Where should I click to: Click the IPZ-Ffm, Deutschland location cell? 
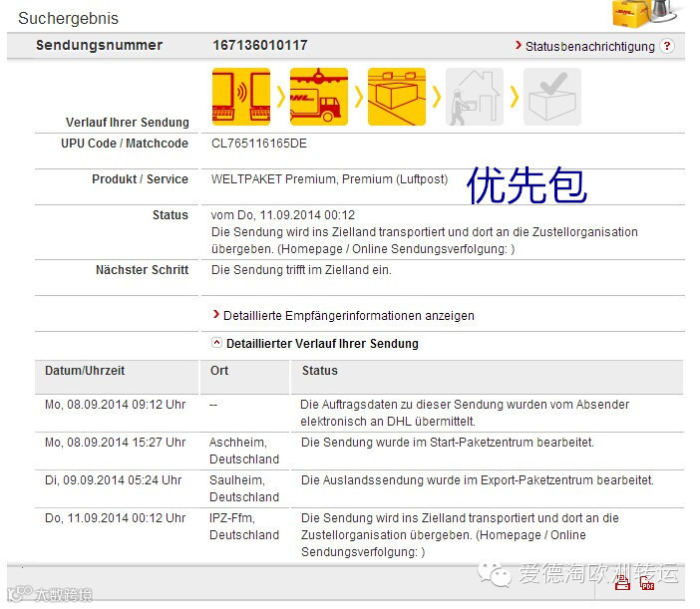244,526
